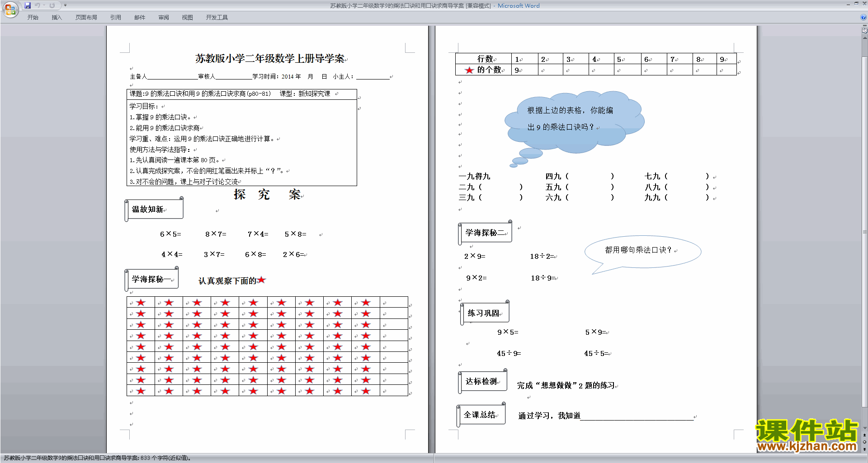Open the 邮件 ribbon tab
868x463 pixels.
pyautogui.click(x=140, y=18)
